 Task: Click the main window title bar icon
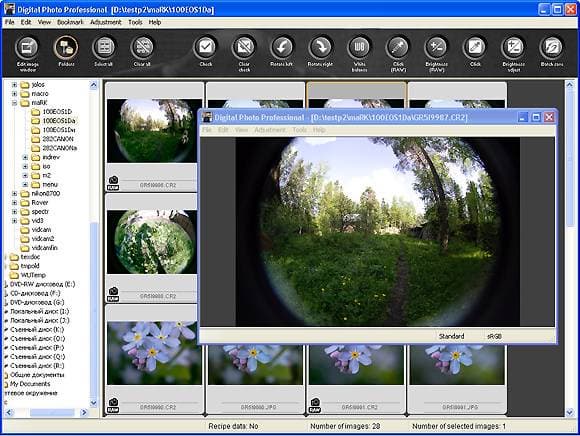(9, 9)
